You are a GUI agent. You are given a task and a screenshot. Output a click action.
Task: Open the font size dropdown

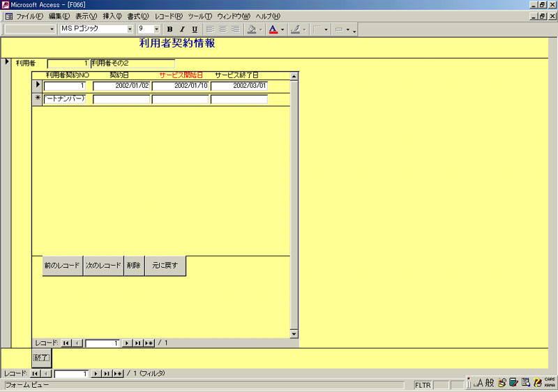[x=156, y=29]
